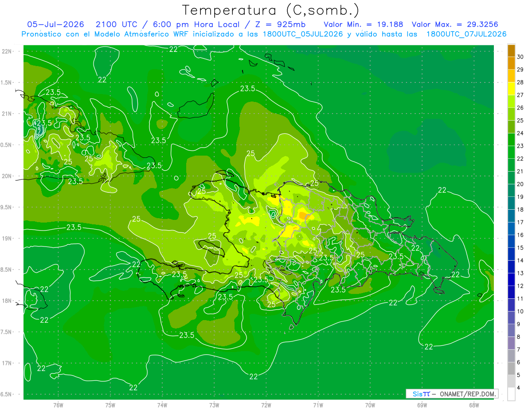Click the '9.5N' latitude axis label
Screen dimensions: 532x411
(x=7, y=207)
